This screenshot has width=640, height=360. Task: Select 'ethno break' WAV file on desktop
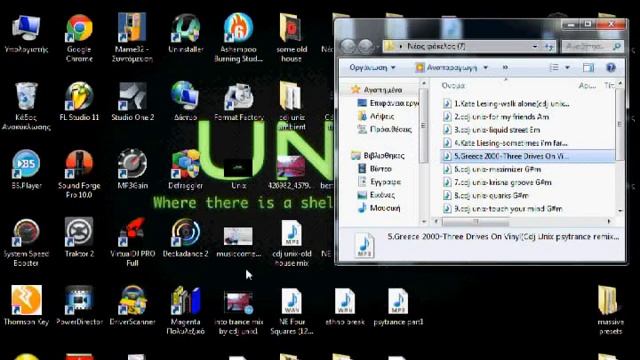[x=345, y=306]
